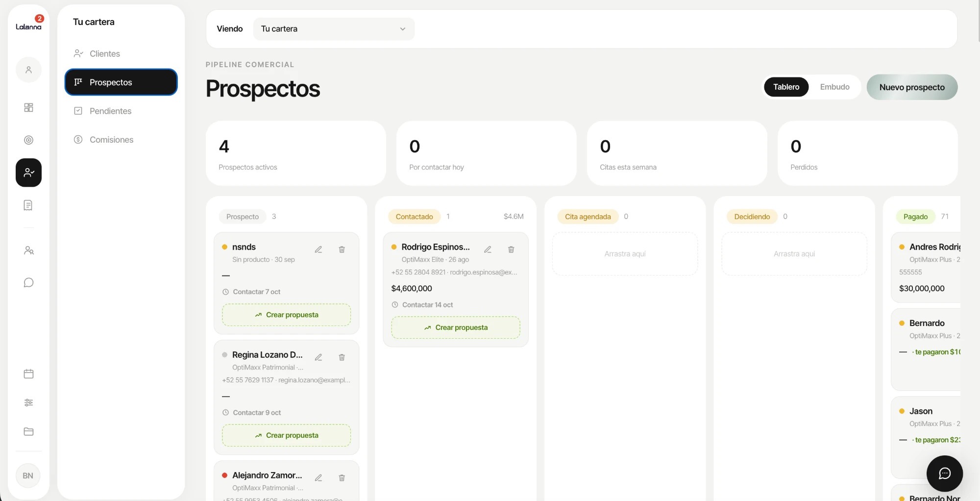Click the Perdidos stat card
Image resolution: width=980 pixels, height=501 pixels.
coord(868,153)
